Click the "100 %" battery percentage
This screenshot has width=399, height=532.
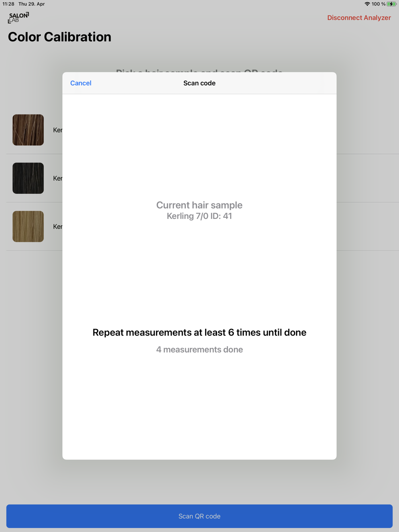pos(379,4)
